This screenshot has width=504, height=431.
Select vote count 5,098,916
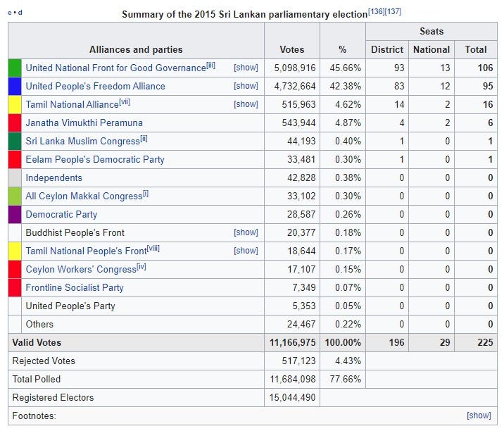click(x=295, y=68)
